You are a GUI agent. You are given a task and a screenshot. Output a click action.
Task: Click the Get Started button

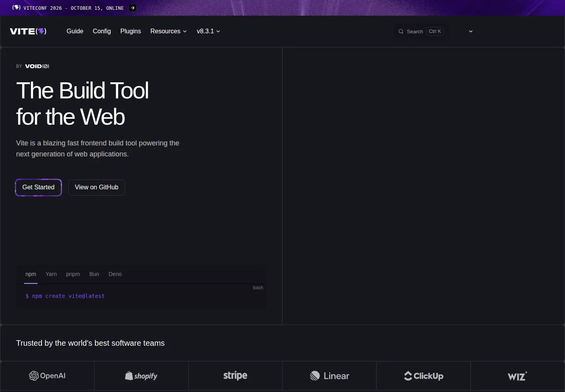(38, 187)
